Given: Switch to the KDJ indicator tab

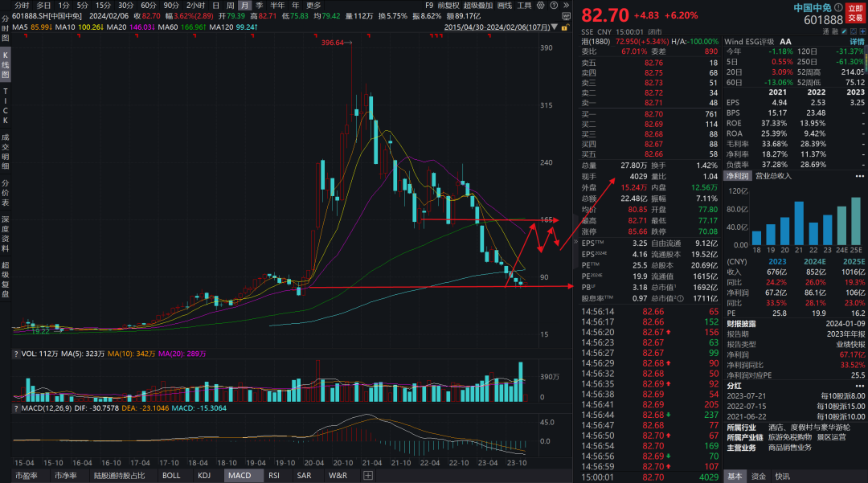Looking at the screenshot, I should pos(205,475).
